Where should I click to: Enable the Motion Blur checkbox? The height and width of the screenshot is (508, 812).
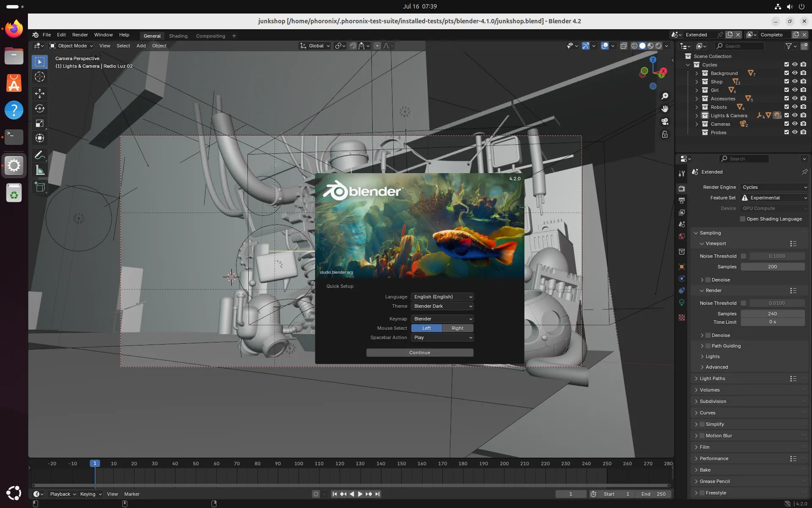coord(702,436)
